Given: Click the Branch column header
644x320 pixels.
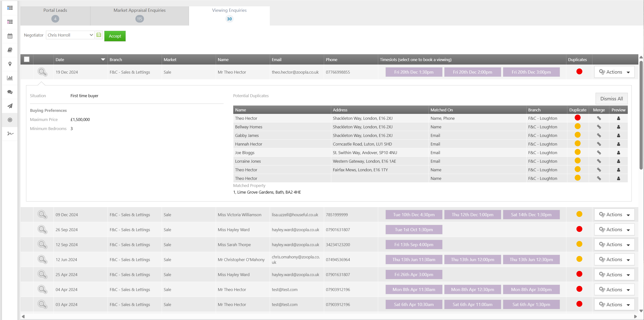Looking at the screenshot, I should pos(134,59).
